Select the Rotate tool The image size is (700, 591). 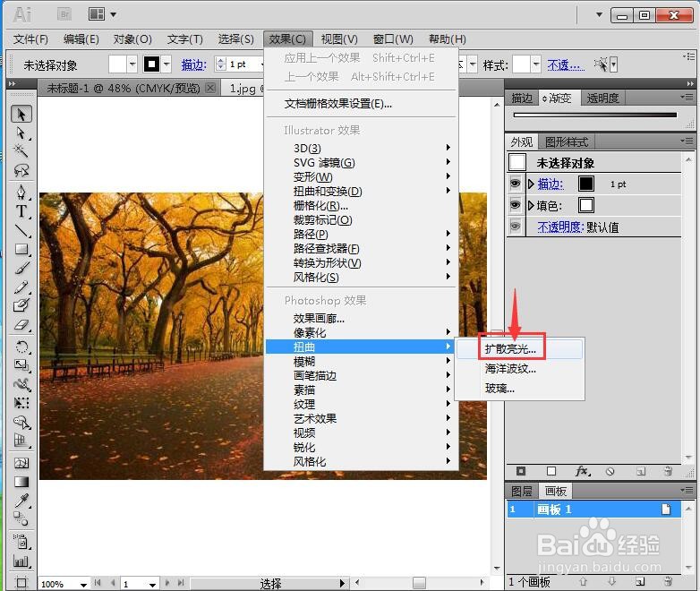21,347
